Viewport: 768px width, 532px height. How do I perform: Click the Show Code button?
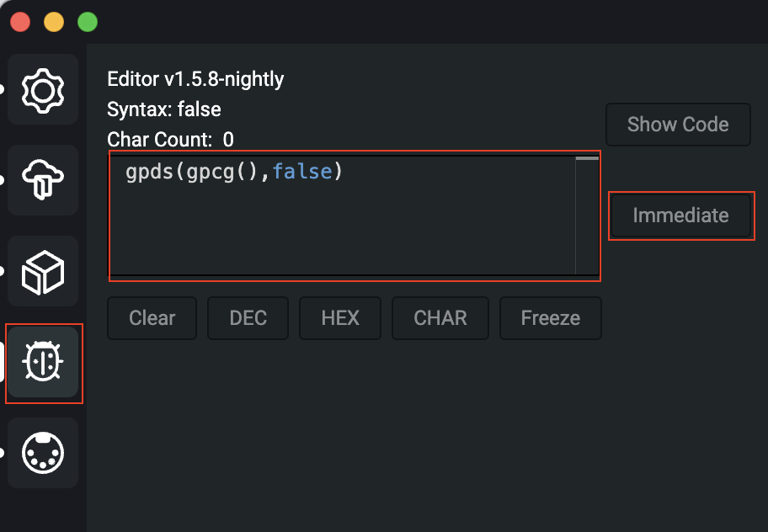click(678, 125)
